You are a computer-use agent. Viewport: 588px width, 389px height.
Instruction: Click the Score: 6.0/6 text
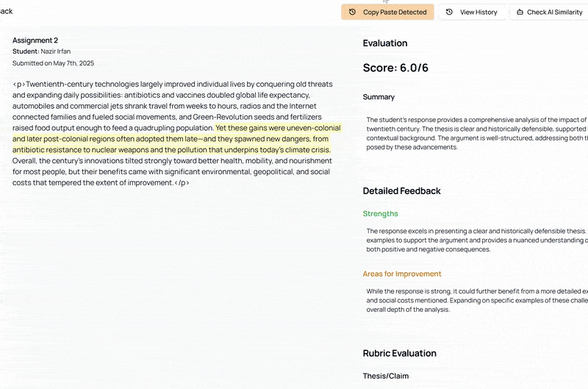tap(395, 68)
